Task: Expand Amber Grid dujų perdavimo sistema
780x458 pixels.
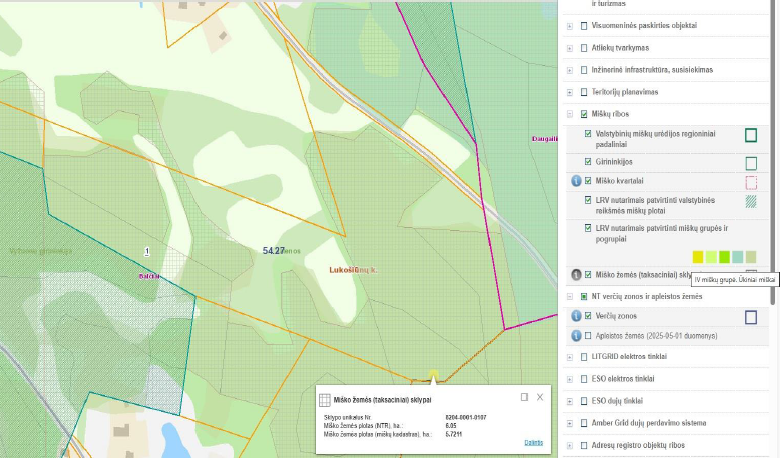Action: coord(570,423)
